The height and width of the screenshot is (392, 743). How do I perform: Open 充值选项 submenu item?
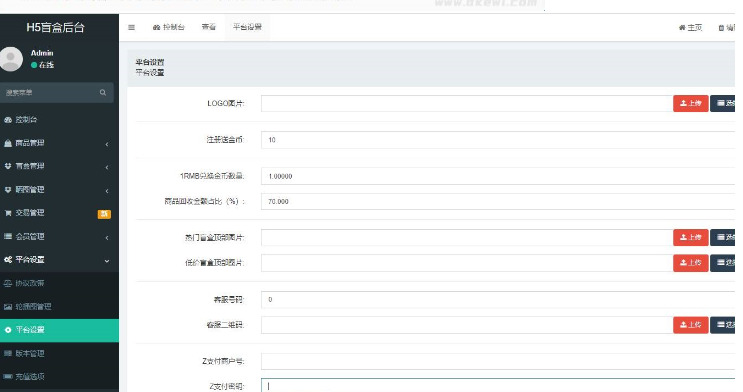point(59,376)
